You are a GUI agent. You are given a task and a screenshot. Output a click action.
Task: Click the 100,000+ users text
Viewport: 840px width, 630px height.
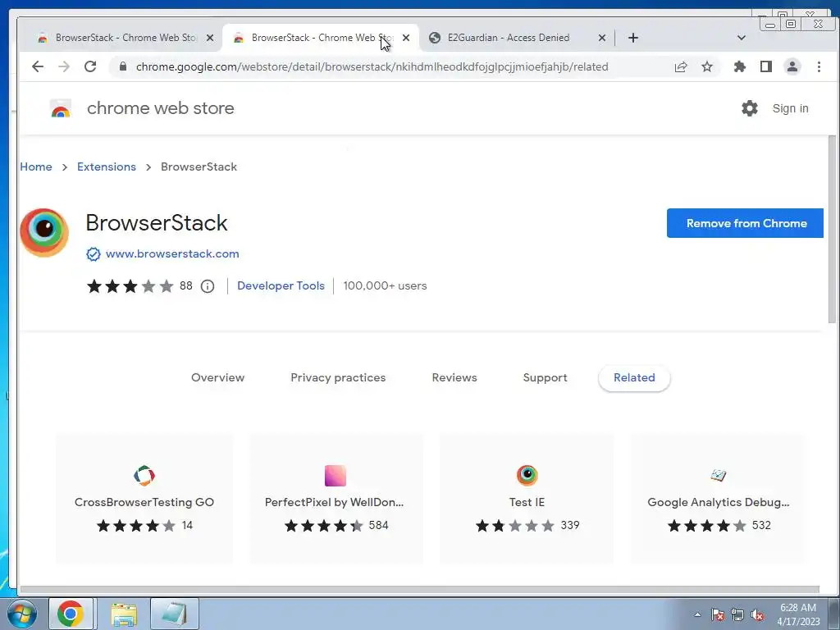pyautogui.click(x=386, y=286)
